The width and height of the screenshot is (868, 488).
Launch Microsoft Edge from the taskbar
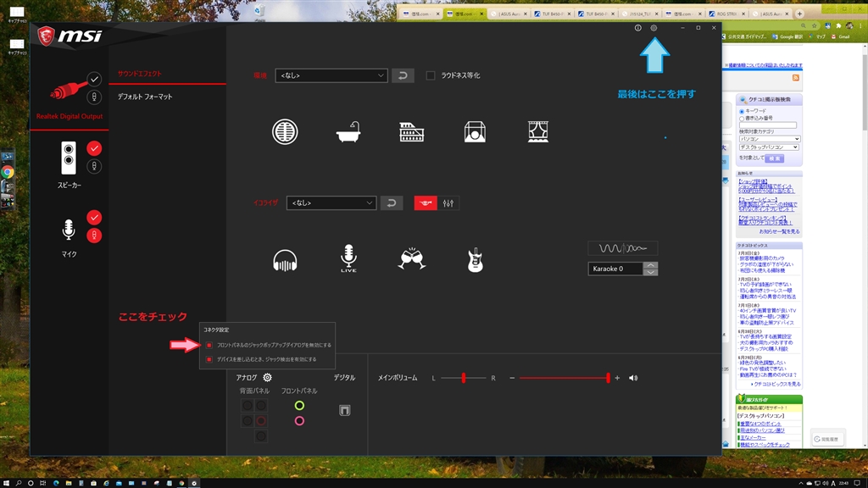tap(56, 482)
